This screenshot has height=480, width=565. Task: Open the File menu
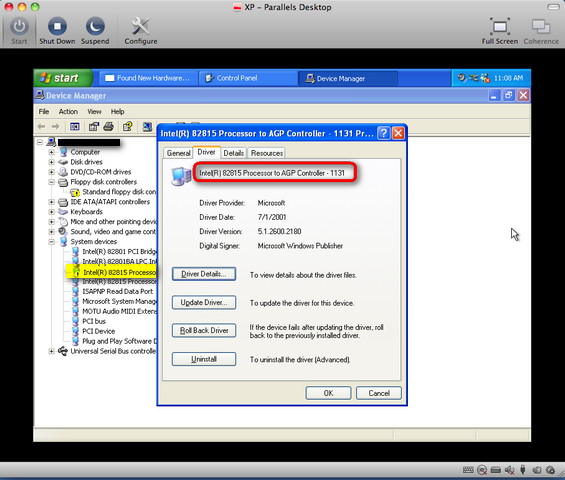[x=44, y=112]
